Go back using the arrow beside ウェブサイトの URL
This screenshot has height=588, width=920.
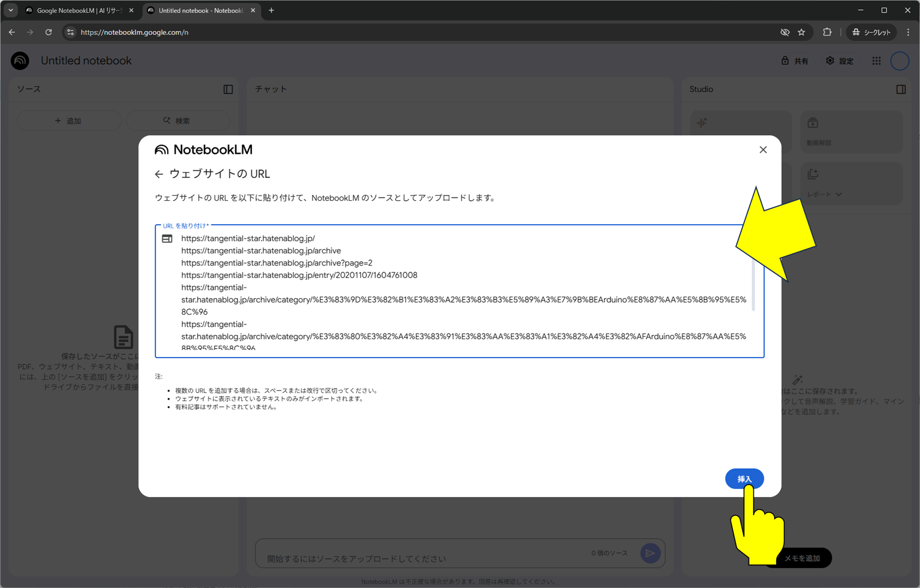point(159,174)
